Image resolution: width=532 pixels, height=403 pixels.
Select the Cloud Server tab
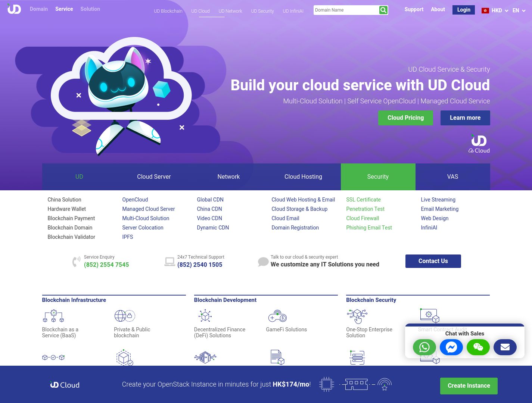154,177
